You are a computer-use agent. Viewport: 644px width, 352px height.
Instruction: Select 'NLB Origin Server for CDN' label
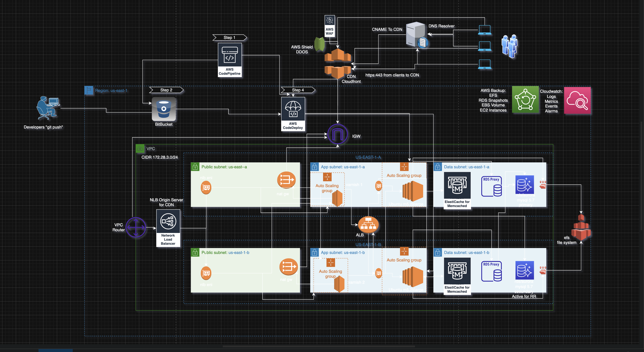point(166,202)
